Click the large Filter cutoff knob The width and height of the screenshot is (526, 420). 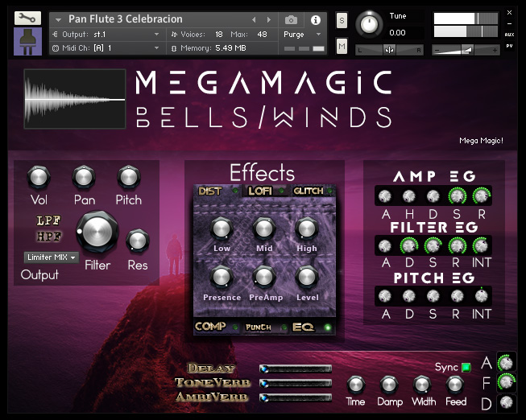97,232
